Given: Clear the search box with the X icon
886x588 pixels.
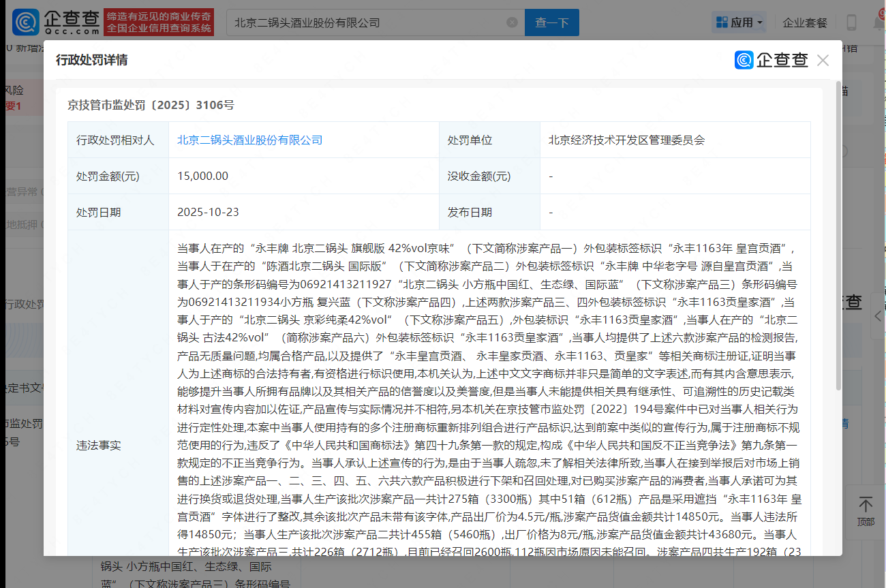Looking at the screenshot, I should pos(512,22).
